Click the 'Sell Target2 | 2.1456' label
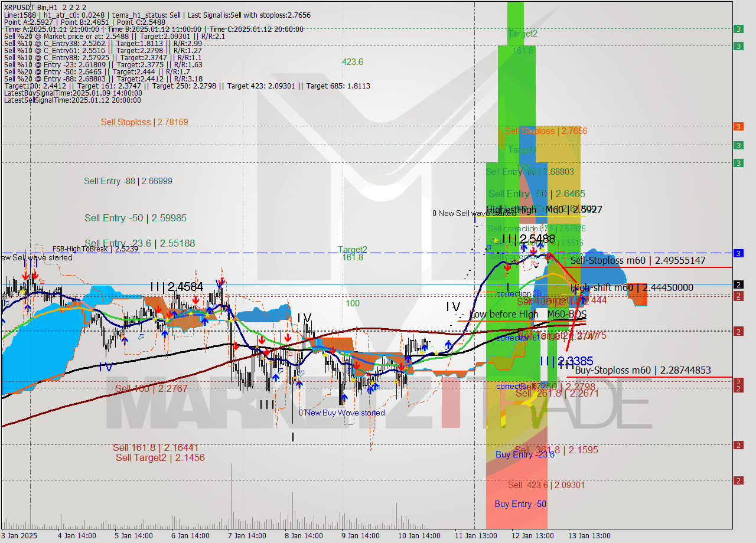 [160, 457]
